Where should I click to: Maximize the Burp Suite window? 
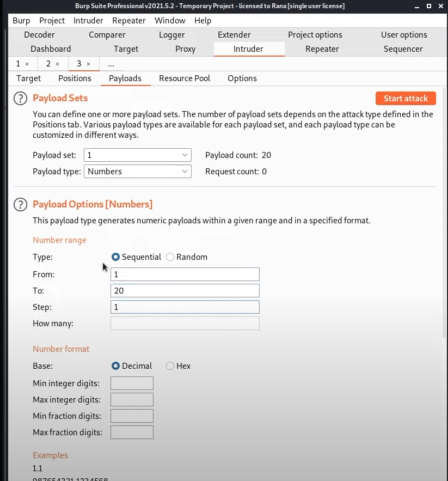429,6
